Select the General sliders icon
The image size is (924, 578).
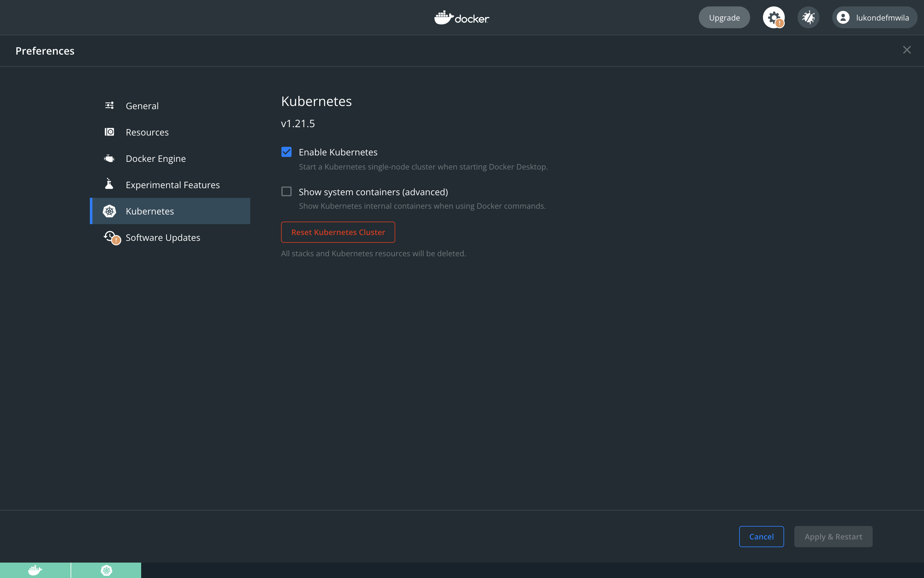point(109,106)
